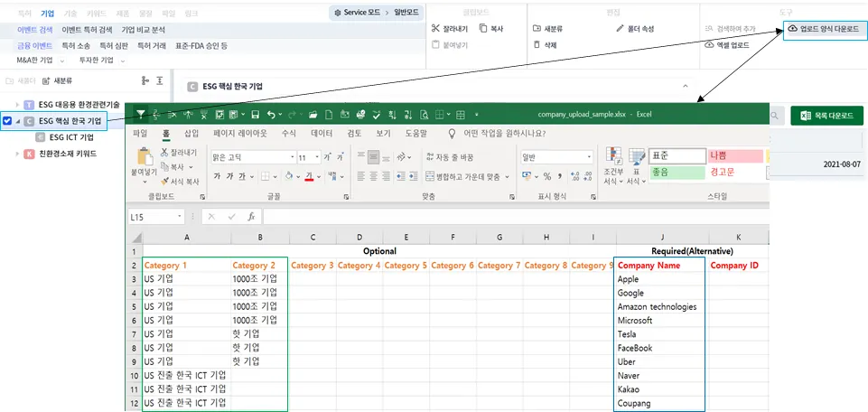Expand the ESG 대응용 환경관련기술 tree node
Screen dimensions: 868x412
[x=18, y=105]
